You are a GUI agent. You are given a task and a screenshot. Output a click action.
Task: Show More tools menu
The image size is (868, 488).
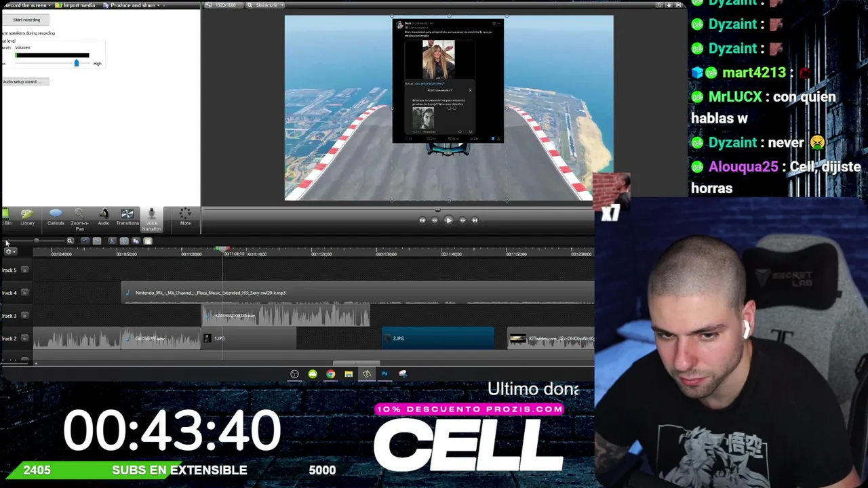[185, 218]
